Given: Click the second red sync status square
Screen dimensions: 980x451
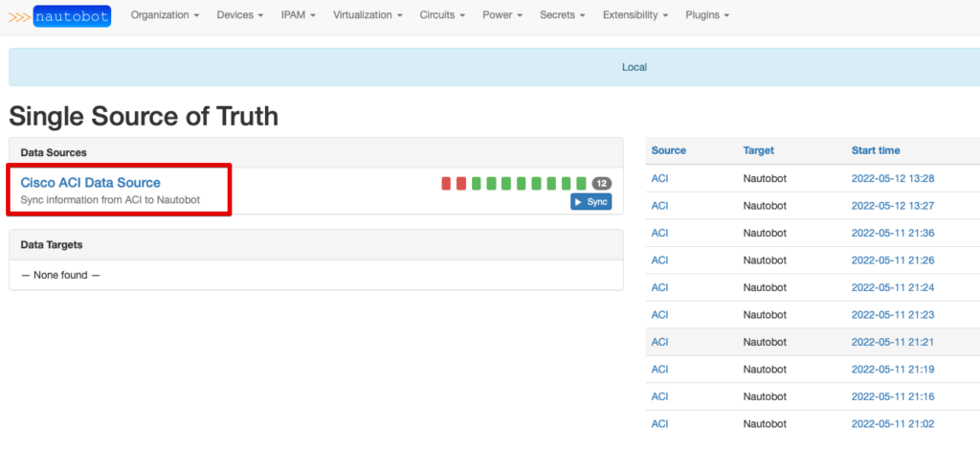Looking at the screenshot, I should 461,183.
